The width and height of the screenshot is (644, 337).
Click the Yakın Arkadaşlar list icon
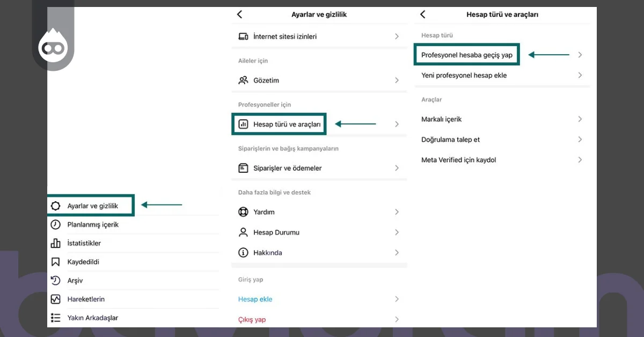click(56, 318)
